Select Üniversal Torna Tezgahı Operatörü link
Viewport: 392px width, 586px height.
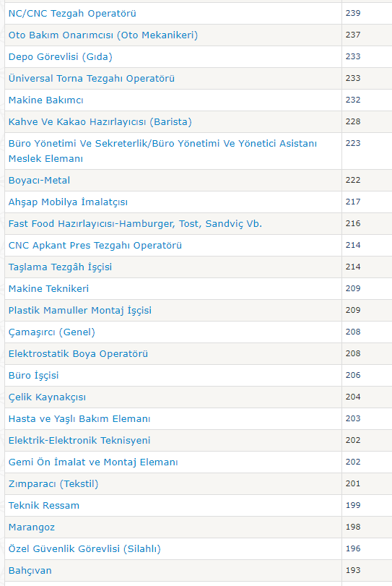tap(92, 79)
